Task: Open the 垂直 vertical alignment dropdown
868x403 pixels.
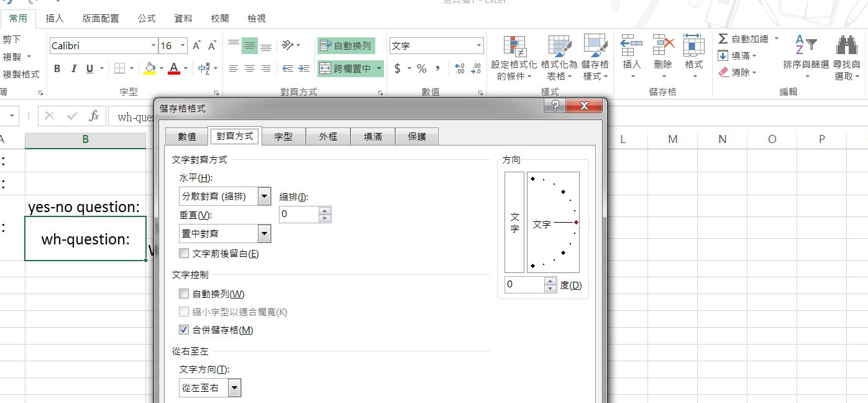Action: click(x=264, y=234)
